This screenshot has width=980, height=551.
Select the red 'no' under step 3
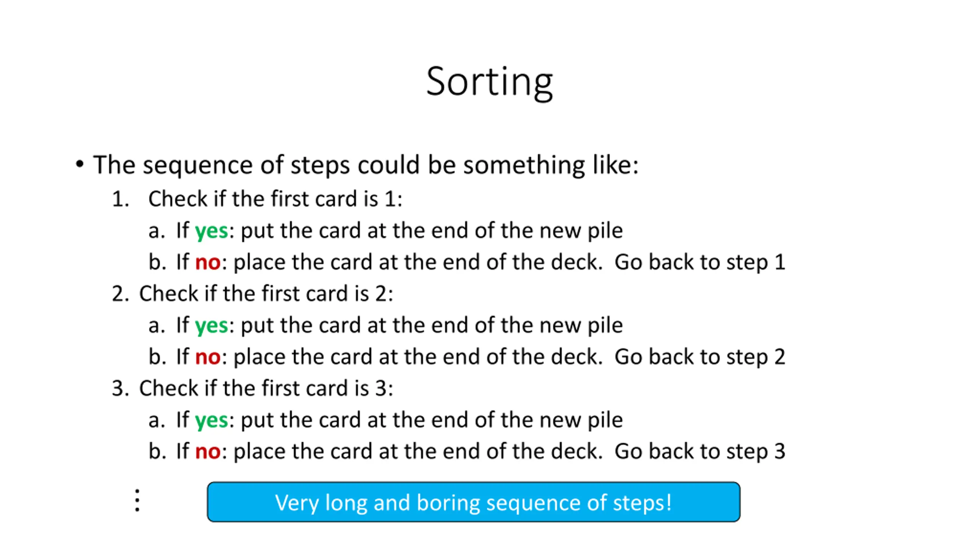tap(208, 452)
